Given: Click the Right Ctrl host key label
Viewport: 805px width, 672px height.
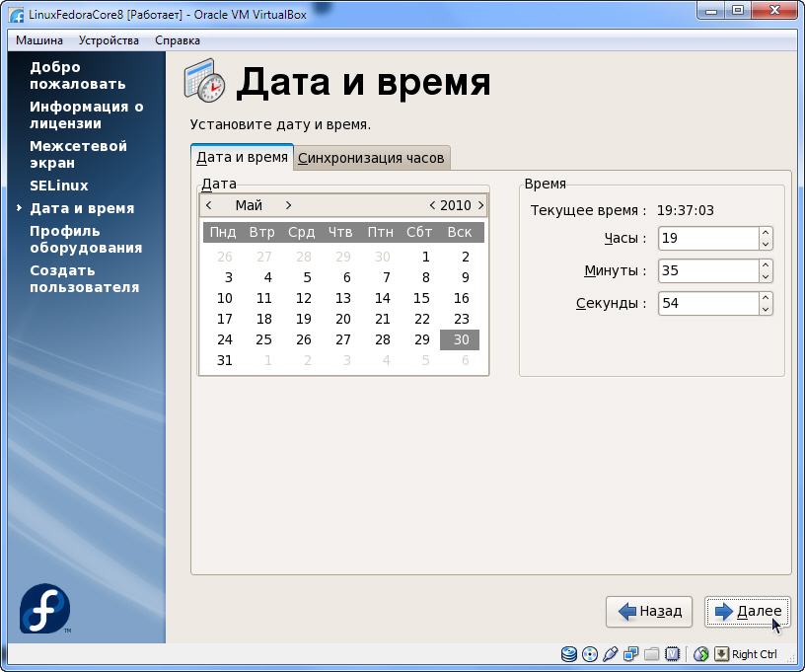Looking at the screenshot, I should point(754,654).
